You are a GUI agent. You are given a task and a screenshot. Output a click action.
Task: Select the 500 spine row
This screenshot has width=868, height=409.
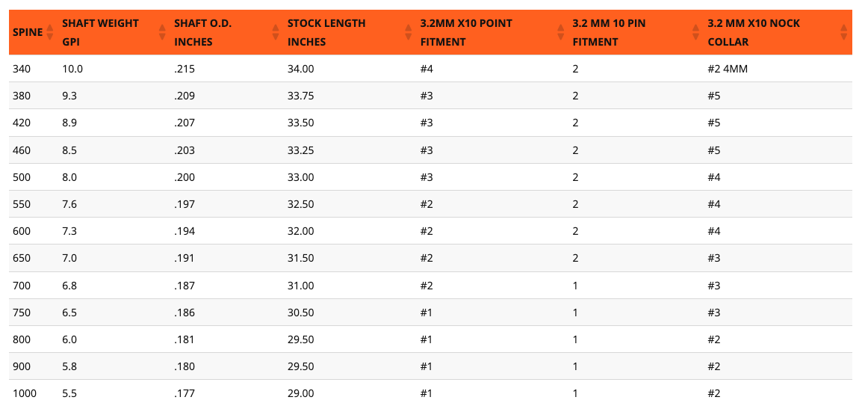point(430,176)
